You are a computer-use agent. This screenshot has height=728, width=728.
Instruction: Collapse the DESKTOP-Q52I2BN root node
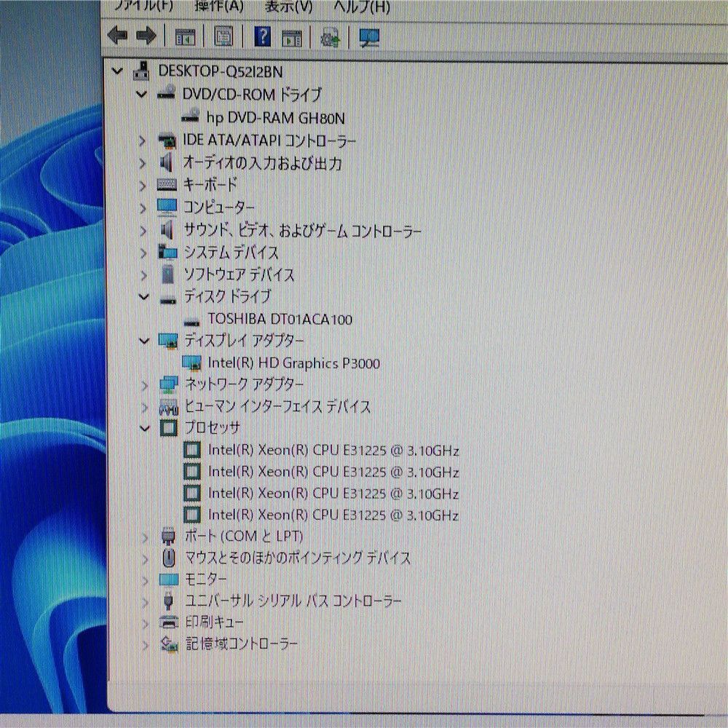coord(117,71)
